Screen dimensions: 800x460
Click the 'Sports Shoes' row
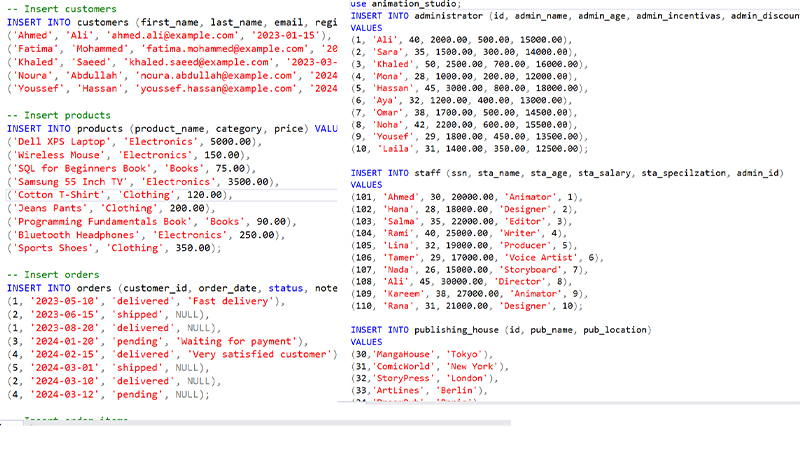(114, 248)
